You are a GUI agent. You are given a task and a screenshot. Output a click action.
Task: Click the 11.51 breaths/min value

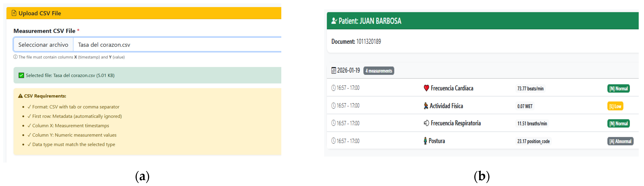532,124
